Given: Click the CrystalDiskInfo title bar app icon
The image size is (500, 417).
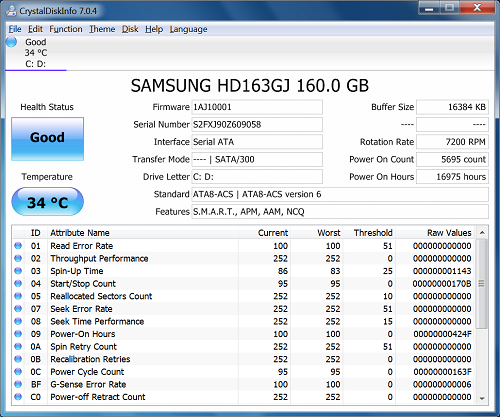Looking at the screenshot, I should pyautogui.click(x=11, y=11).
